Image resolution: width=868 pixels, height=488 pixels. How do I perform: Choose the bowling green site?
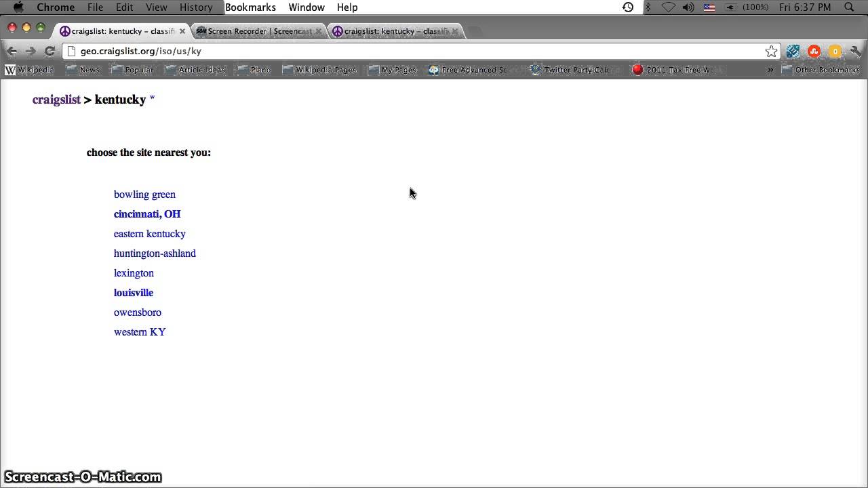pos(144,195)
